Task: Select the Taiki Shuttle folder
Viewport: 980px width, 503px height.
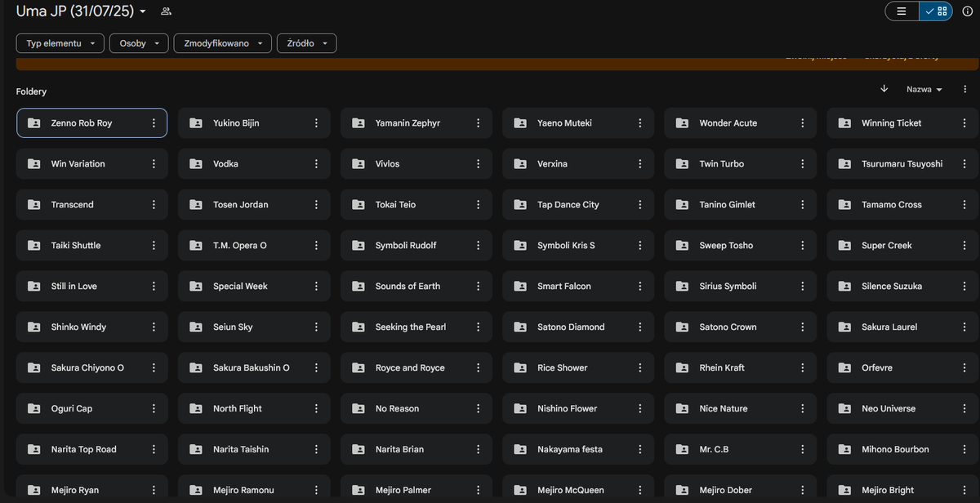Action: point(92,246)
